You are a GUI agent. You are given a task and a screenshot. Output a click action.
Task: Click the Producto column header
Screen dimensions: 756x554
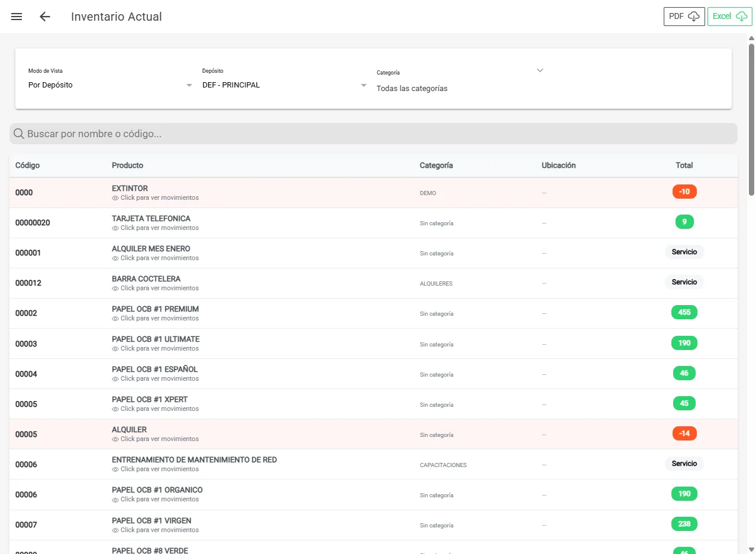pos(128,166)
